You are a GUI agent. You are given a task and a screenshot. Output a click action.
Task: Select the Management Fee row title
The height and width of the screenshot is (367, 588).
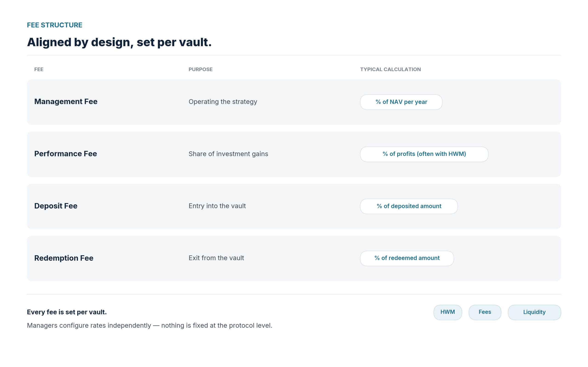(x=66, y=101)
